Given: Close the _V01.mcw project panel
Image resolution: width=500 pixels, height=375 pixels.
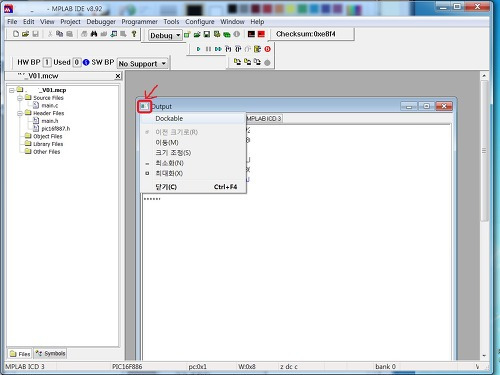Looking at the screenshot, I should point(118,76).
